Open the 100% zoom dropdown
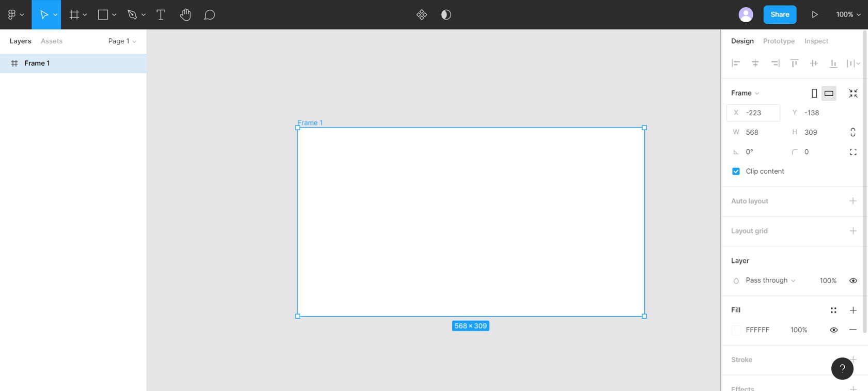Screen dimensions: 868x391 point(848,15)
